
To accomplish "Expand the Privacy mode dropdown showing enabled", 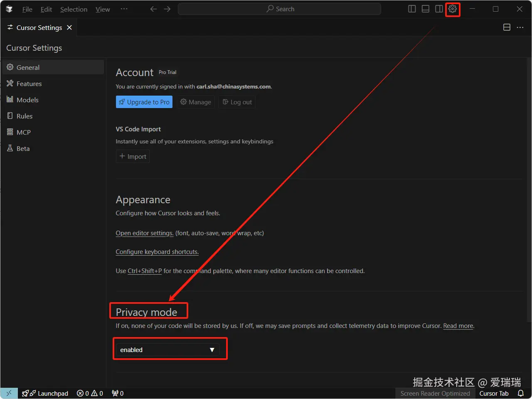I will pos(167,350).
